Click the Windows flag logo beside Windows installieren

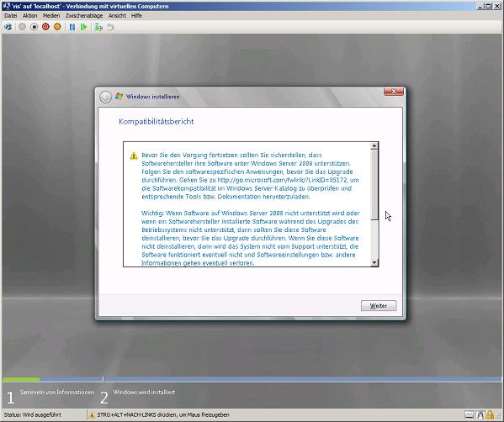119,97
